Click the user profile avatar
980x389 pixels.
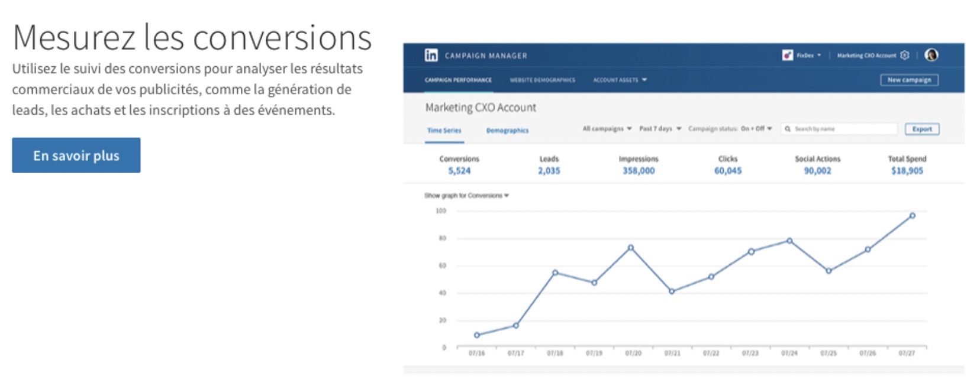point(931,55)
